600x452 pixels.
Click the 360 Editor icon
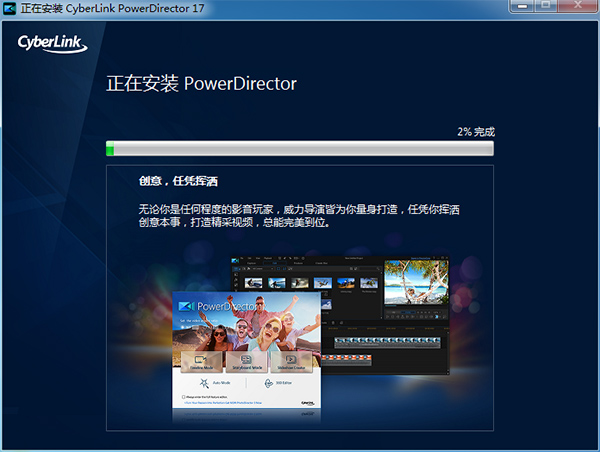270,383
